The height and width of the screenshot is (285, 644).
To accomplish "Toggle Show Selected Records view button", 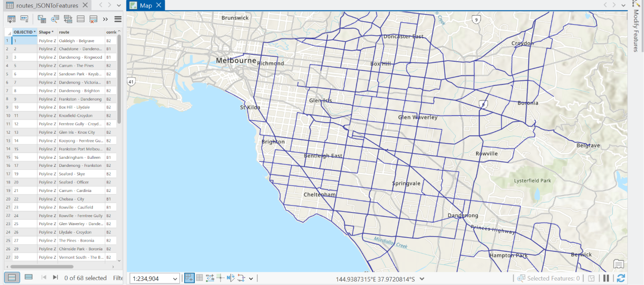I will click(x=29, y=277).
